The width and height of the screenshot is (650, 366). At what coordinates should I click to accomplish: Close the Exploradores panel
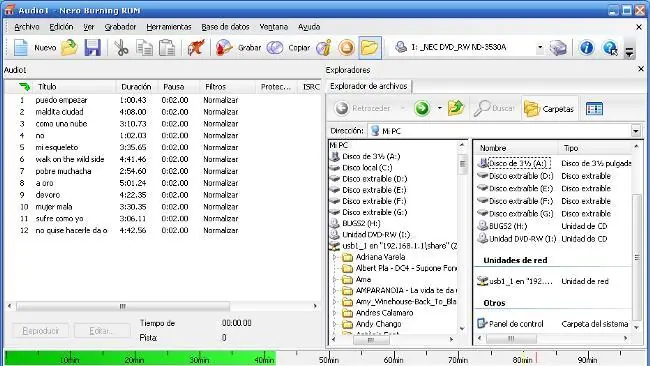641,69
